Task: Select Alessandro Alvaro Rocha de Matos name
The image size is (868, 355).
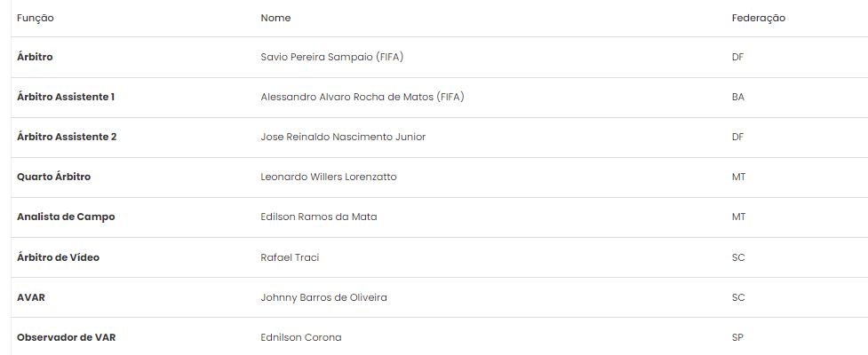Action: (362, 97)
